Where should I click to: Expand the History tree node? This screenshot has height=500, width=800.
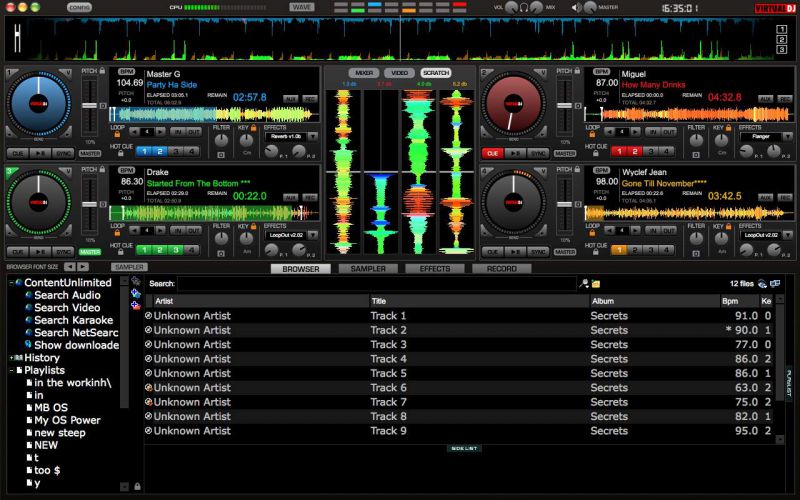11,358
